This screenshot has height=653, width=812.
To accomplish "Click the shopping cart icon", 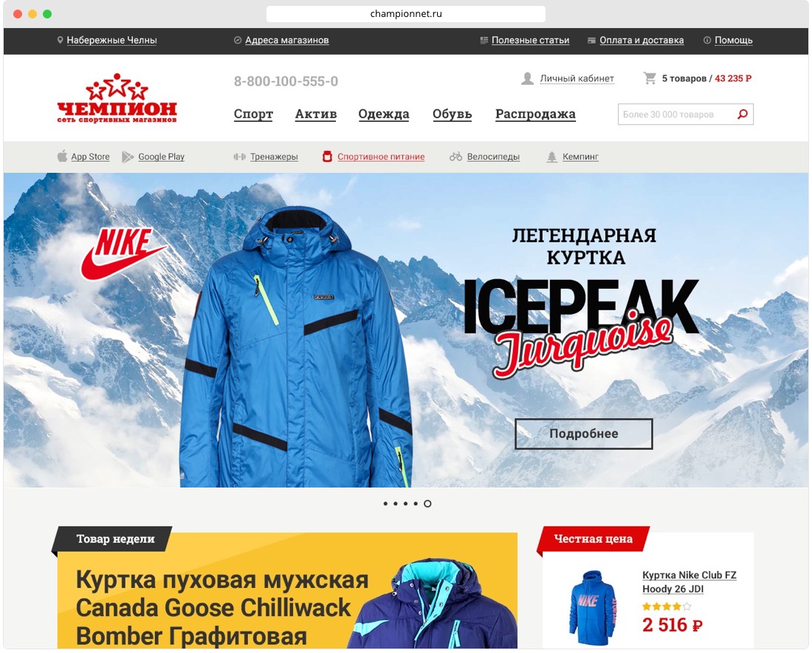I will (650, 78).
